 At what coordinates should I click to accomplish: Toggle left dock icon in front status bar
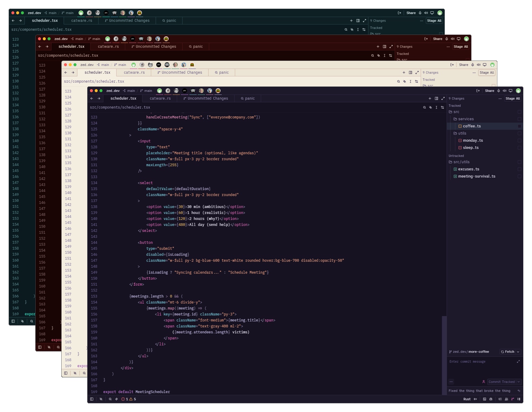92,399
